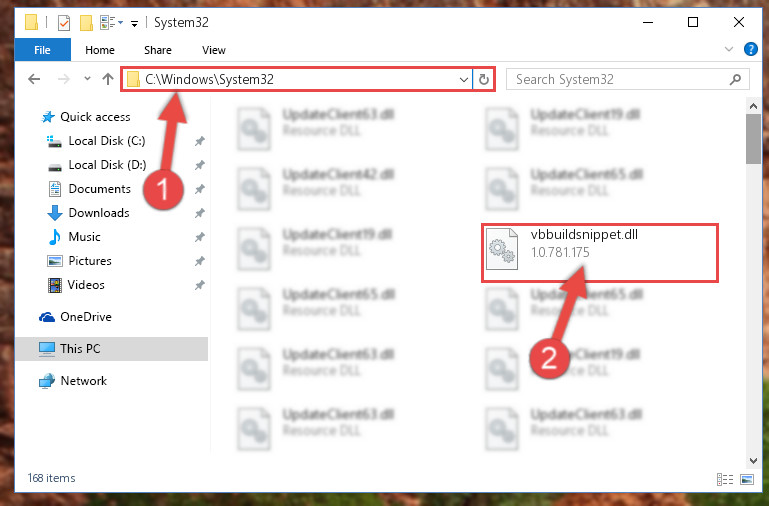Open recent locations dropdown arrow
Image resolution: width=769 pixels, height=506 pixels.
[87, 78]
